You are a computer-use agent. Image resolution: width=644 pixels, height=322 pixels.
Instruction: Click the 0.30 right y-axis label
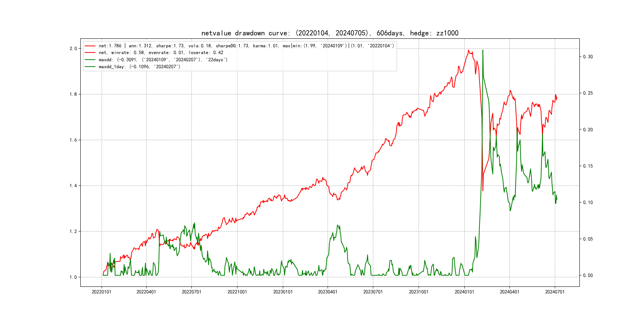[588, 57]
